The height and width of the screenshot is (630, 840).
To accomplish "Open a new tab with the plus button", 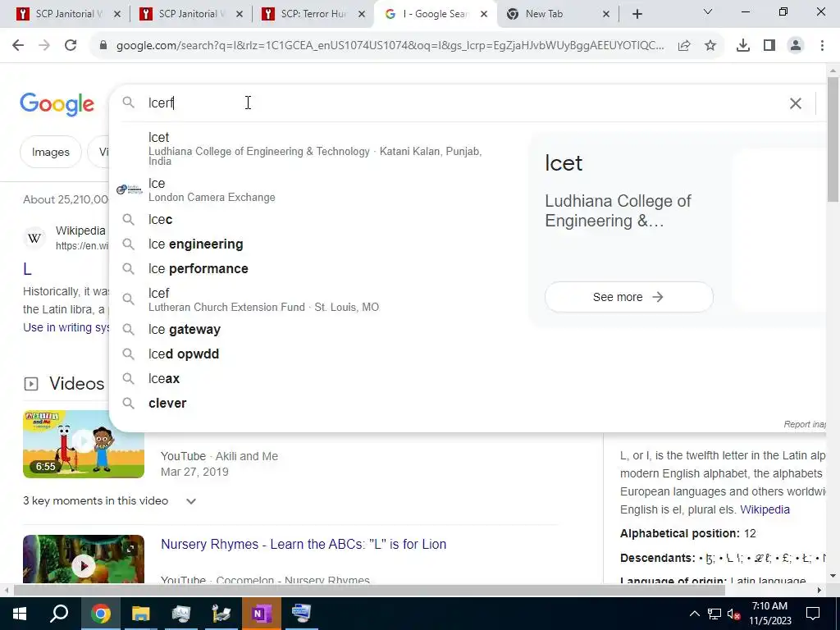I will (x=637, y=15).
